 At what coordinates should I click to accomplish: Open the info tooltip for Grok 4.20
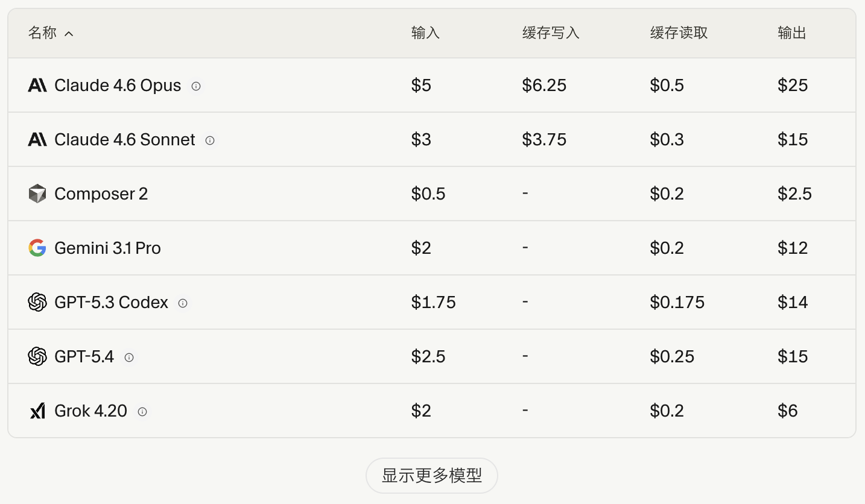142,412
